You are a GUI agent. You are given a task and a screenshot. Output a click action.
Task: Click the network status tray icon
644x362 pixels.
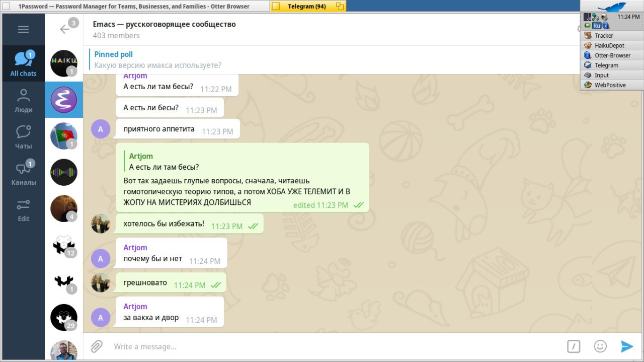(x=596, y=17)
